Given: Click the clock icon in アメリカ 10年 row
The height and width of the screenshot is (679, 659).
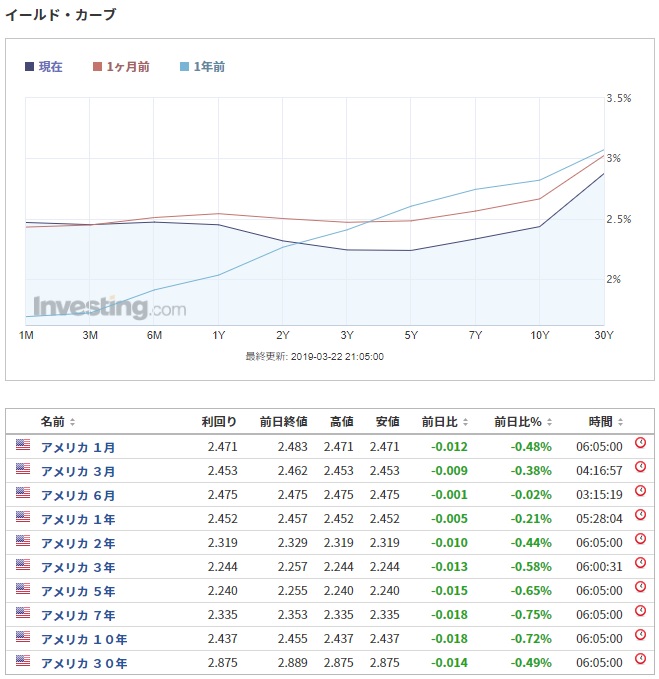Looking at the screenshot, I should (x=640, y=635).
